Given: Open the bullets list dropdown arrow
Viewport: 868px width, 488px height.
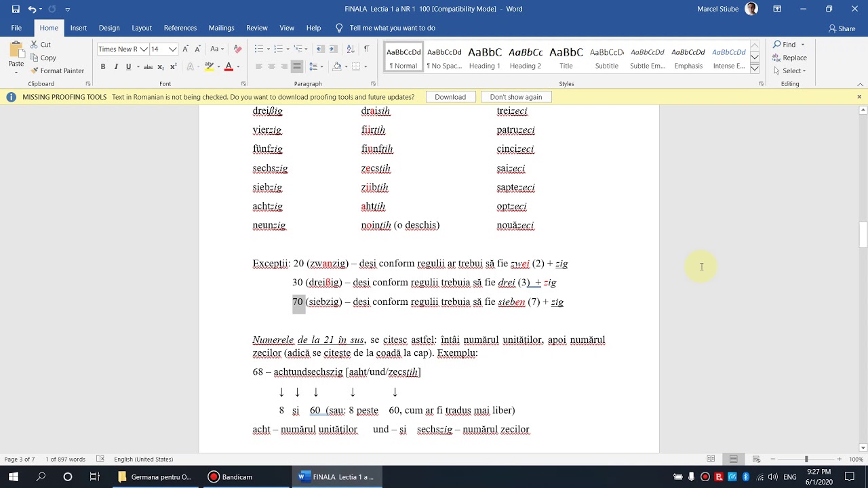Looking at the screenshot, I should [268, 49].
